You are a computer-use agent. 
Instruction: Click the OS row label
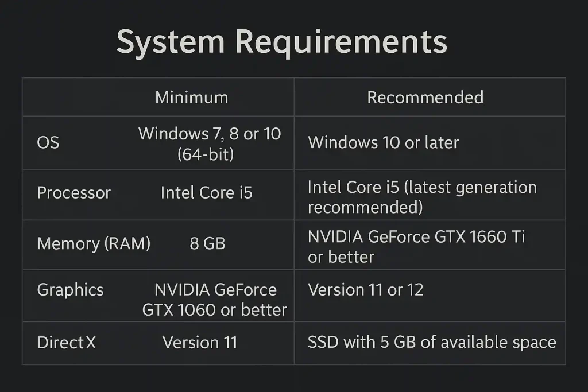pos(48,143)
